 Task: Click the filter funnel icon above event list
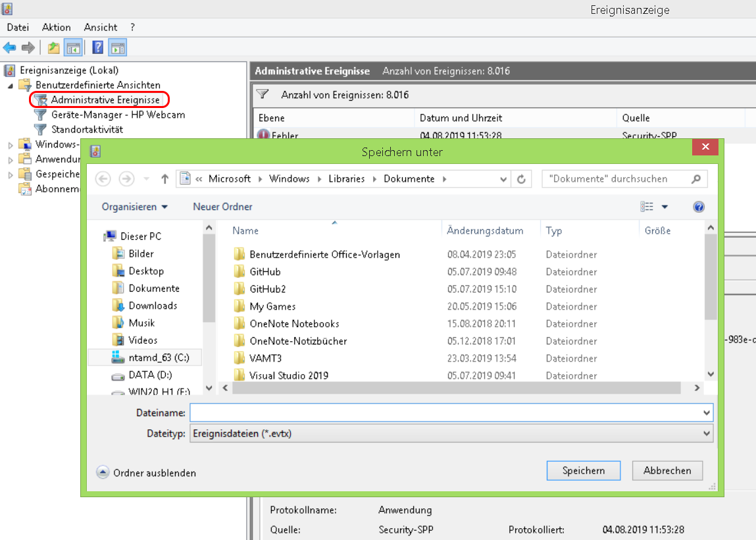[x=263, y=94]
